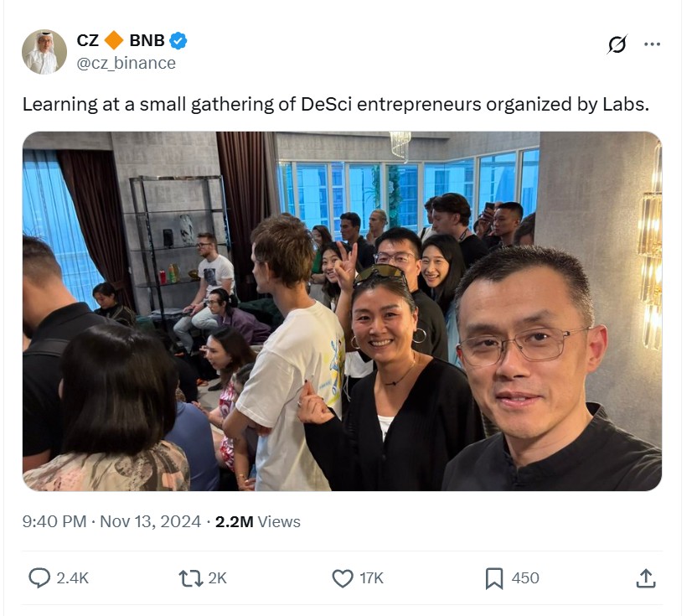Click the 17K likes count
Viewport: 697px width, 616px height.
pyautogui.click(x=372, y=578)
